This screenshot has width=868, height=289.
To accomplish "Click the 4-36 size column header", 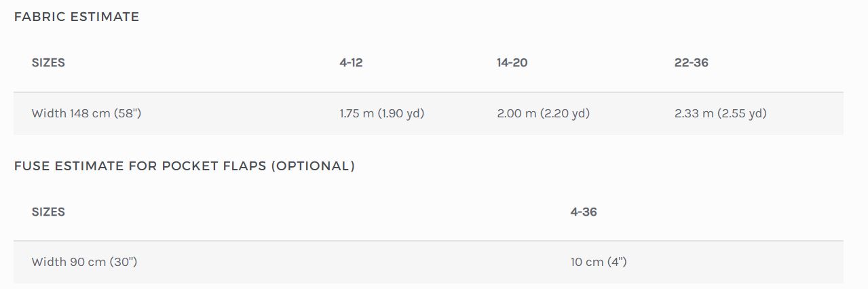I will coord(584,212).
